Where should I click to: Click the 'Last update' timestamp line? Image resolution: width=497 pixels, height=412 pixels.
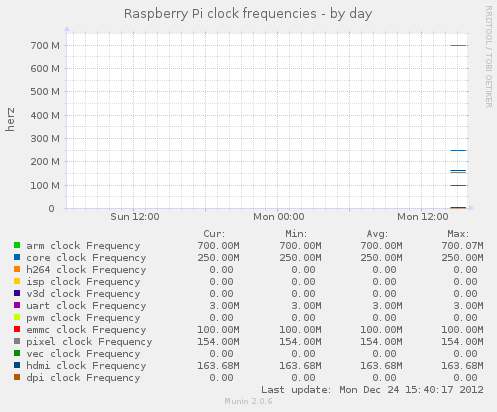[x=372, y=390]
